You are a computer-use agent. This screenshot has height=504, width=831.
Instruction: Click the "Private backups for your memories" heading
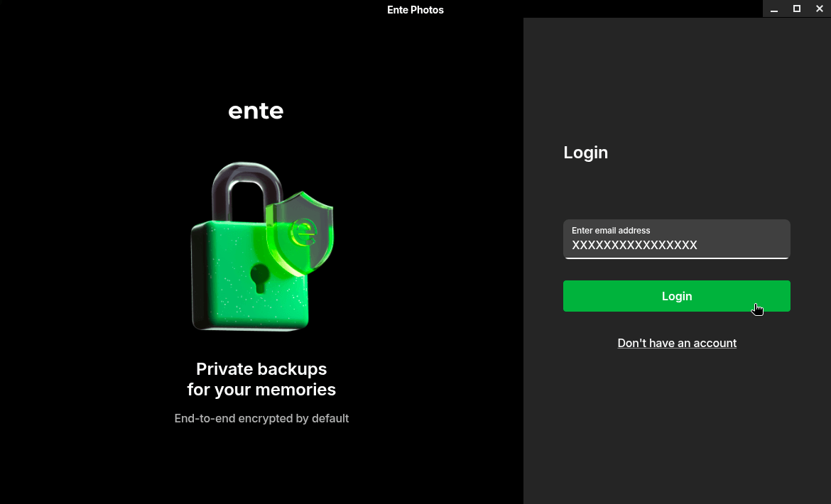[261, 379]
